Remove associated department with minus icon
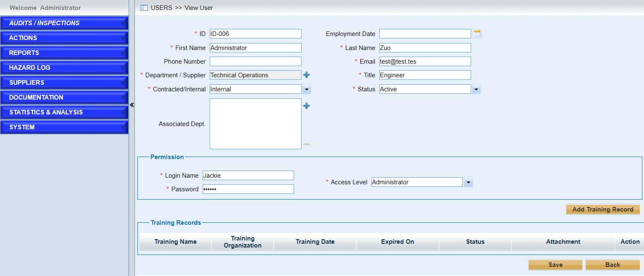644x276 pixels. click(x=306, y=144)
